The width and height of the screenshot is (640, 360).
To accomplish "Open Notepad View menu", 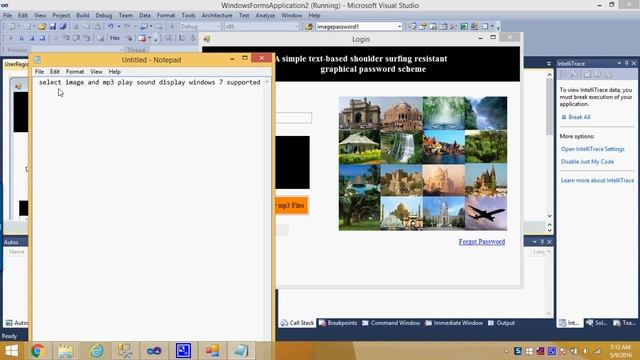I will pyautogui.click(x=96, y=71).
